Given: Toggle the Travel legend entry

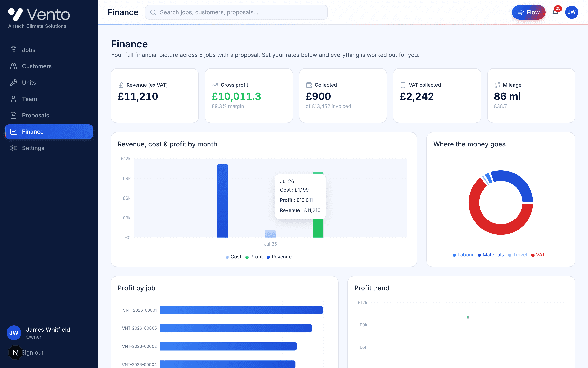Looking at the screenshot, I should pyautogui.click(x=517, y=255).
